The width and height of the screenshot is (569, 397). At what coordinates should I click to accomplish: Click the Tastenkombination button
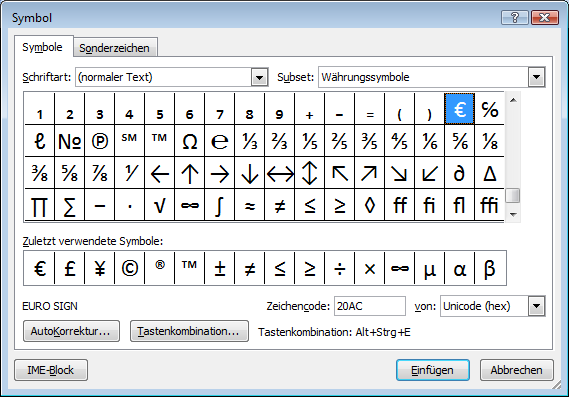coord(189,331)
